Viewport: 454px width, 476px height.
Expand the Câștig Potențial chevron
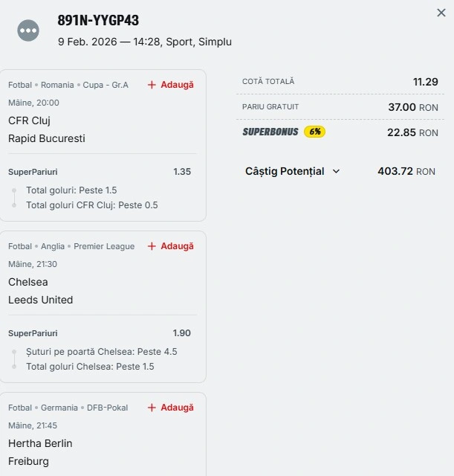[336, 171]
